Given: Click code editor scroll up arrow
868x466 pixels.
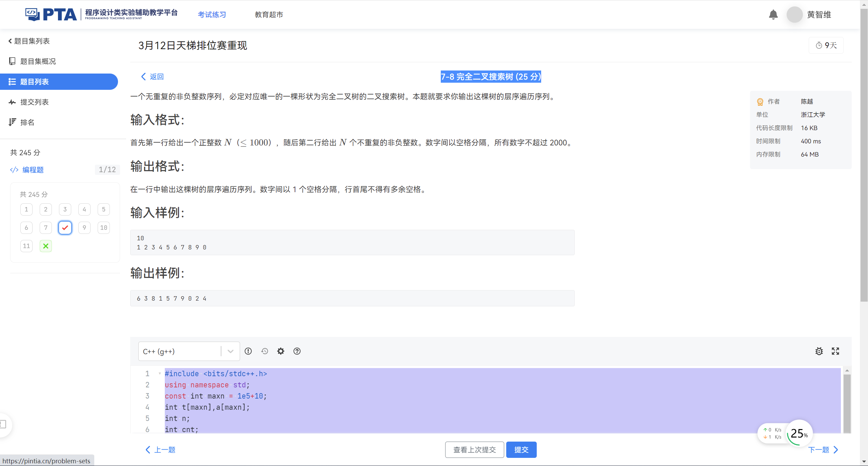Looking at the screenshot, I should 847,370.
